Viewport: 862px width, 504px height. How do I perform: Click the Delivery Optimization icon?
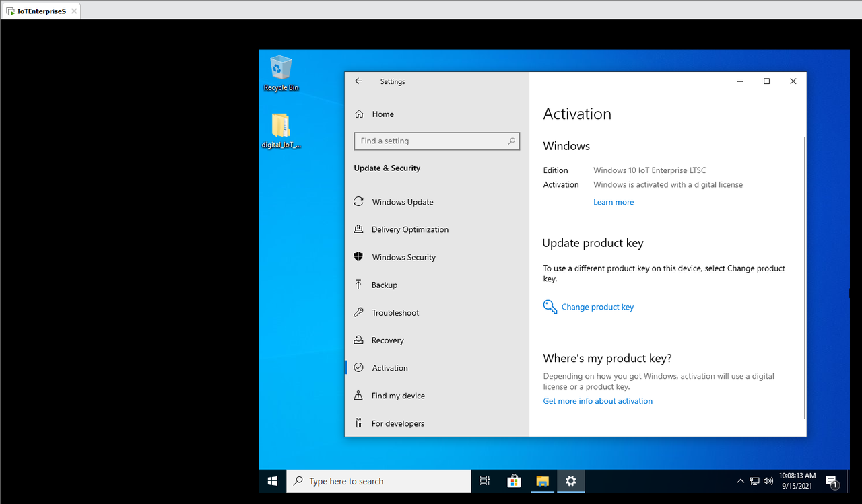[358, 229]
